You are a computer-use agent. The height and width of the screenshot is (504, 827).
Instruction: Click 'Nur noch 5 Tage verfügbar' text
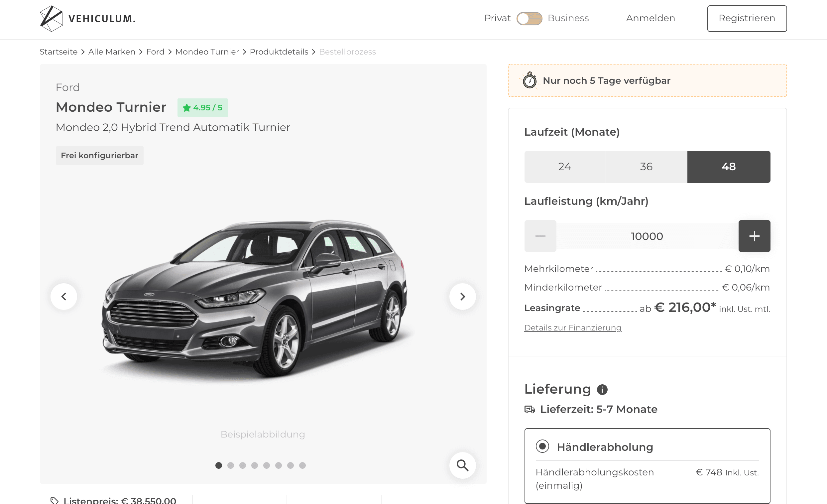pos(607,80)
